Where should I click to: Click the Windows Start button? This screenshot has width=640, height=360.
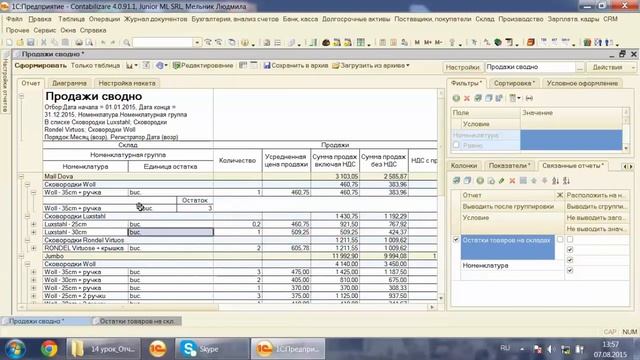(x=16, y=349)
